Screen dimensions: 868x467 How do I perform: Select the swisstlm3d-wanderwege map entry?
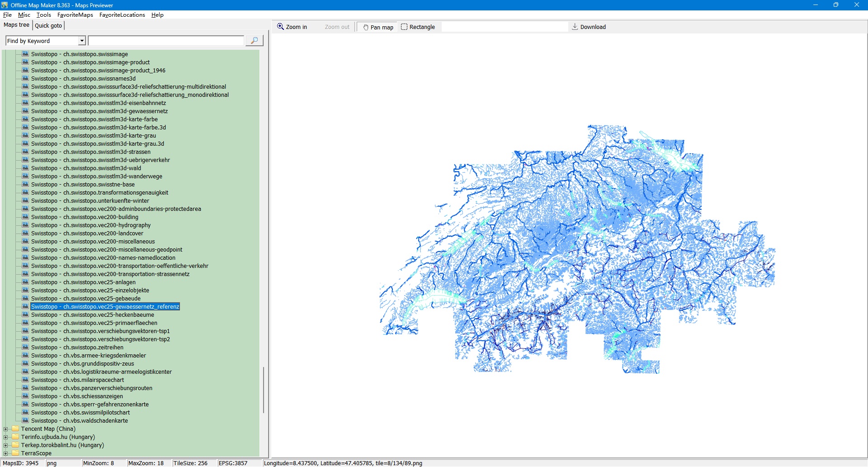(x=96, y=176)
